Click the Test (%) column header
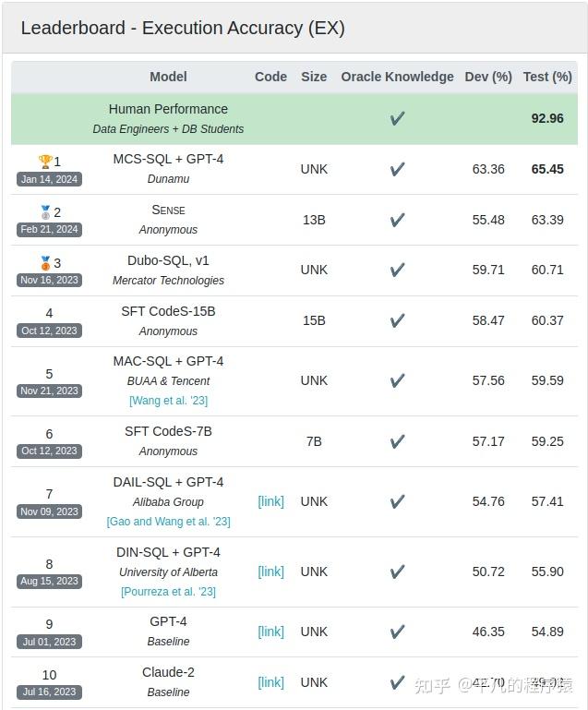 pos(547,77)
